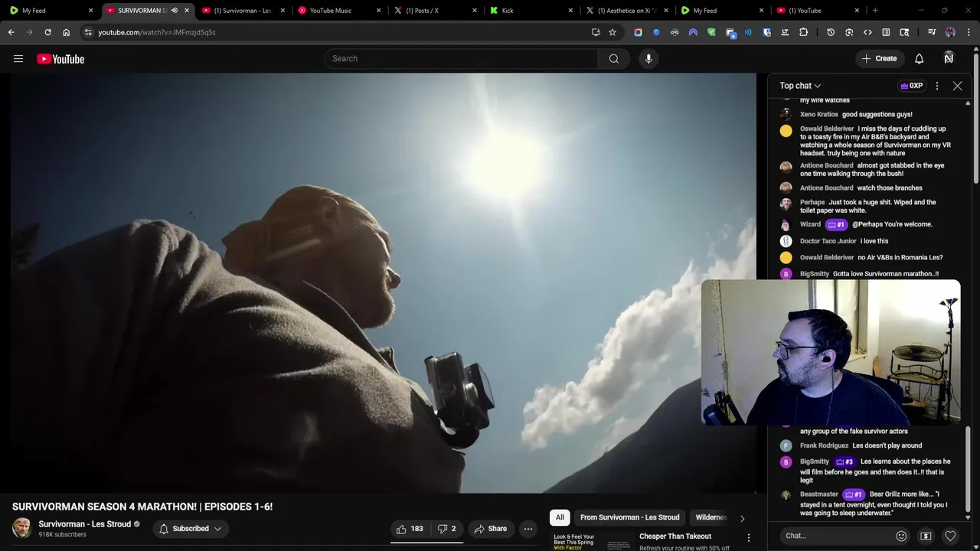This screenshot has height=551, width=980.
Task: Switch to the (1) YouTube tab
Action: click(818, 11)
